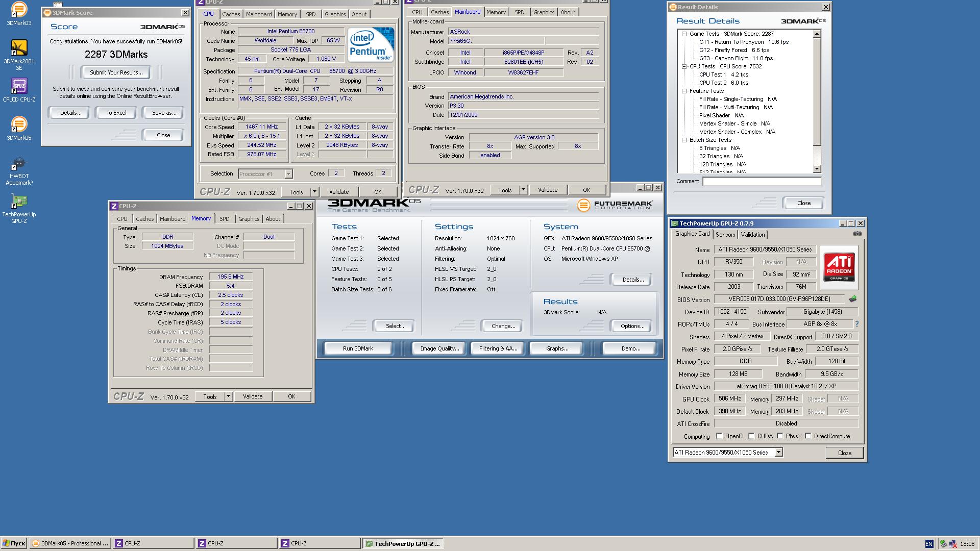Launch CPUID CPU-Z from the desktop
This screenshot has width=980, height=551.
point(19,90)
